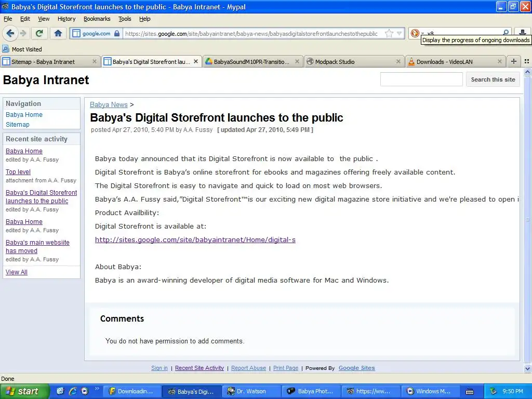
Task: Click scrollbar up arrow at top
Action: point(527,72)
